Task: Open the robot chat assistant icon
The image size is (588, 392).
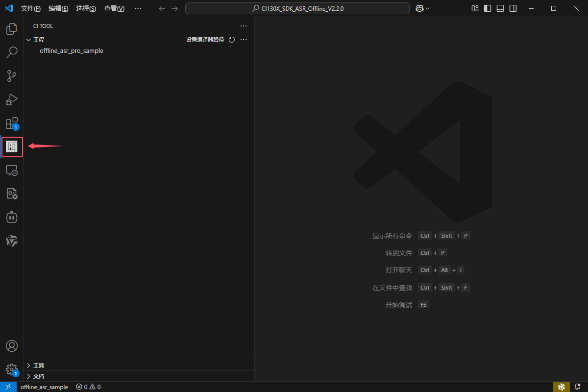Action: 11,217
